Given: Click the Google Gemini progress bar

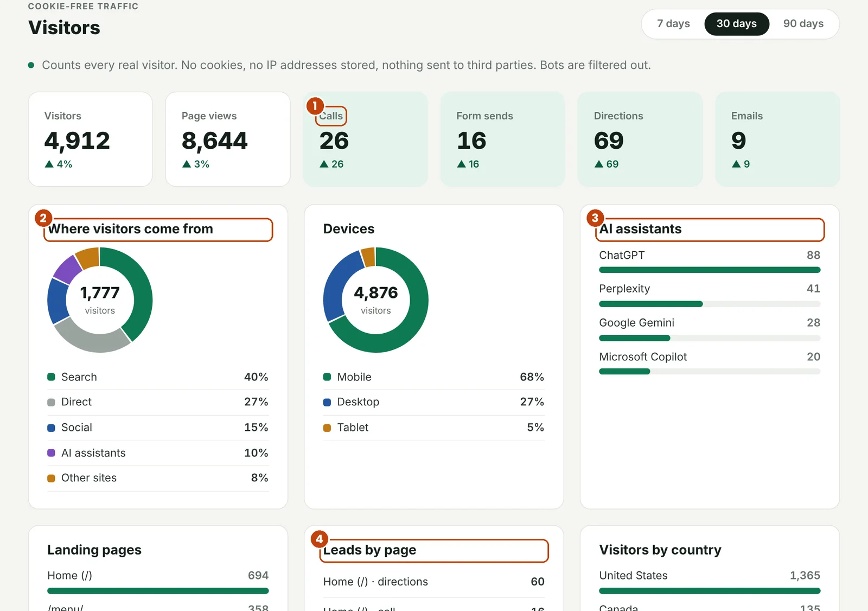Looking at the screenshot, I should click(710, 338).
